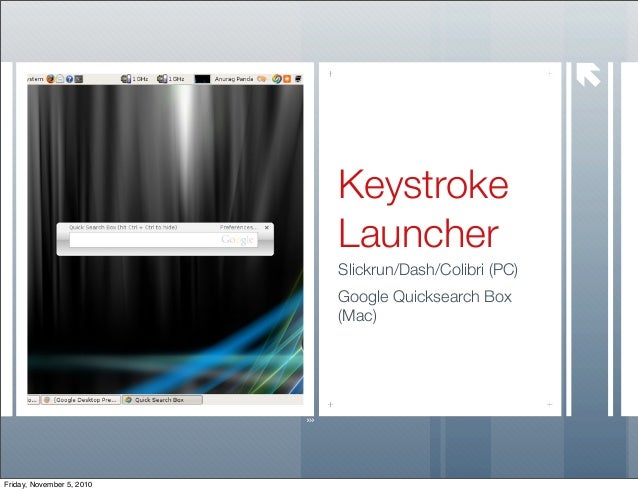The image size is (638, 491).
Task: Click the orange icon beside Anurag Panda
Action: pyautogui.click(x=262, y=79)
